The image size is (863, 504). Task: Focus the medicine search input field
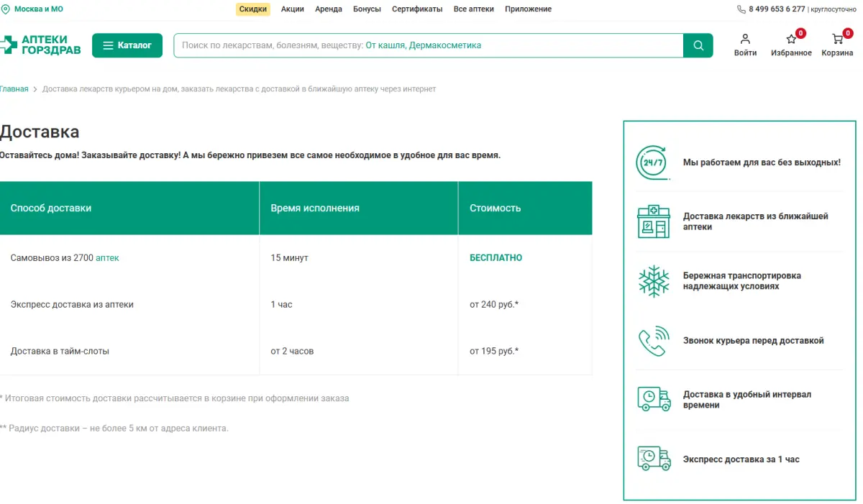click(x=429, y=45)
